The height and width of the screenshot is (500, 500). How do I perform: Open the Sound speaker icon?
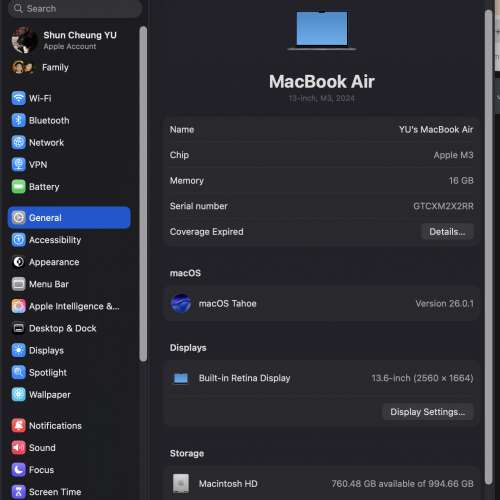pos(18,448)
